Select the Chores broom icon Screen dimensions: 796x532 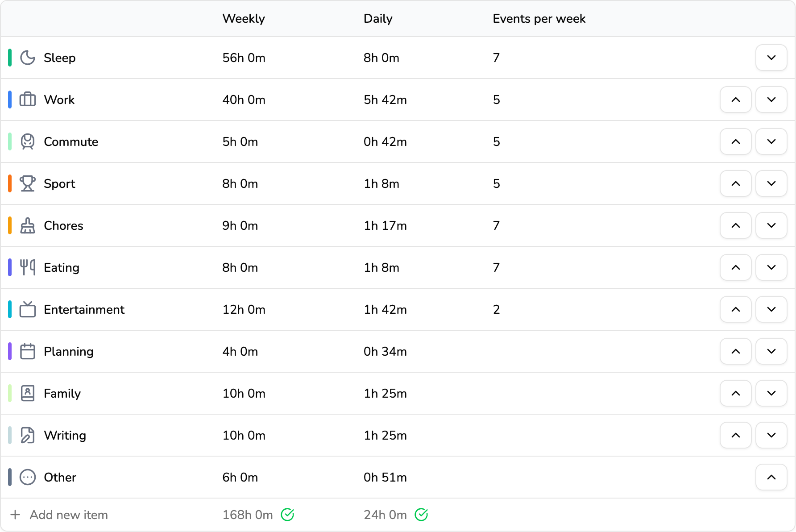(27, 225)
